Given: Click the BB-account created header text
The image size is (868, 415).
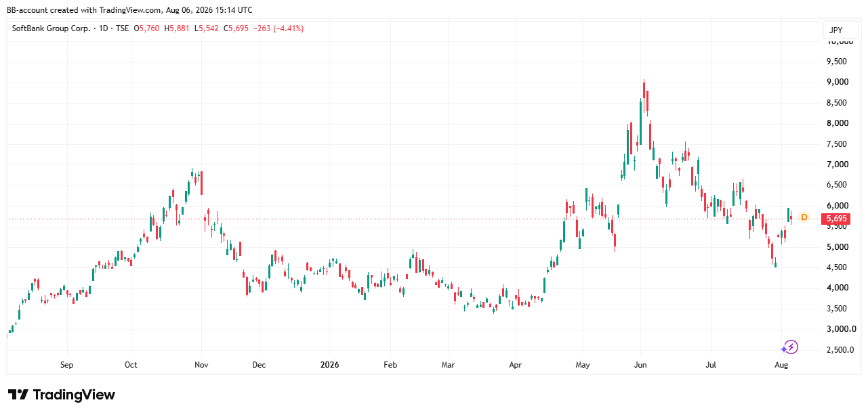Looking at the screenshot, I should tap(129, 10).
